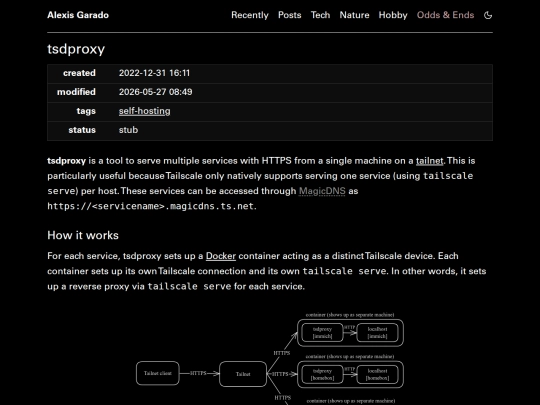Image resolution: width=540 pixels, height=405 pixels.
Task: Click the How it works heading
Action: point(83,235)
